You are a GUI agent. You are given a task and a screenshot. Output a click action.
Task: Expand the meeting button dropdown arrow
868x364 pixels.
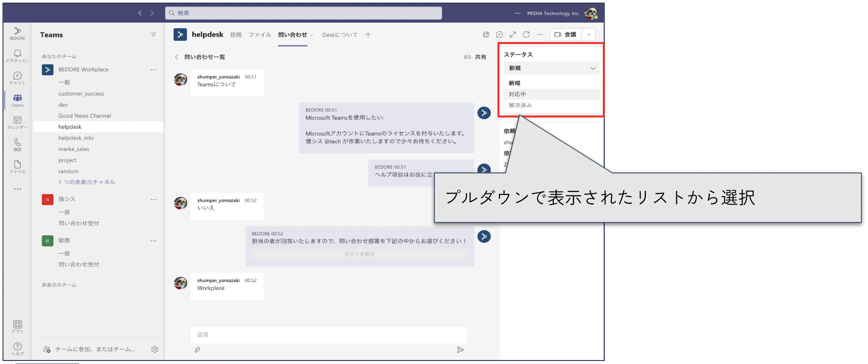(589, 34)
